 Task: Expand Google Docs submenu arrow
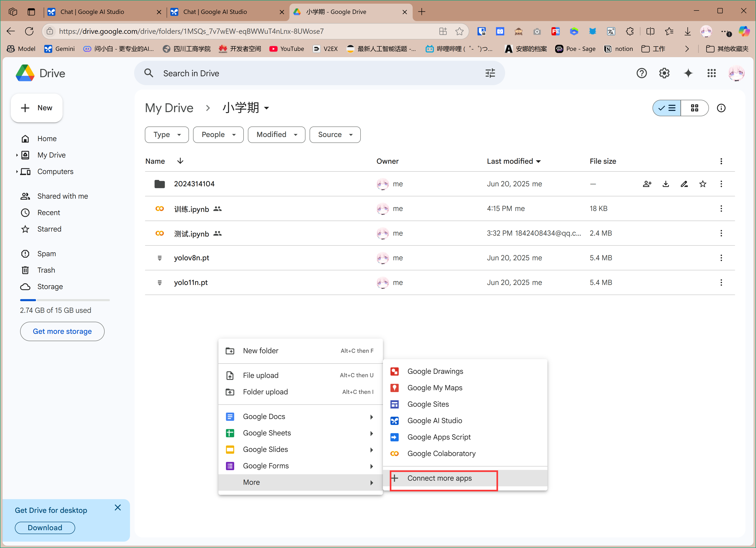(371, 417)
